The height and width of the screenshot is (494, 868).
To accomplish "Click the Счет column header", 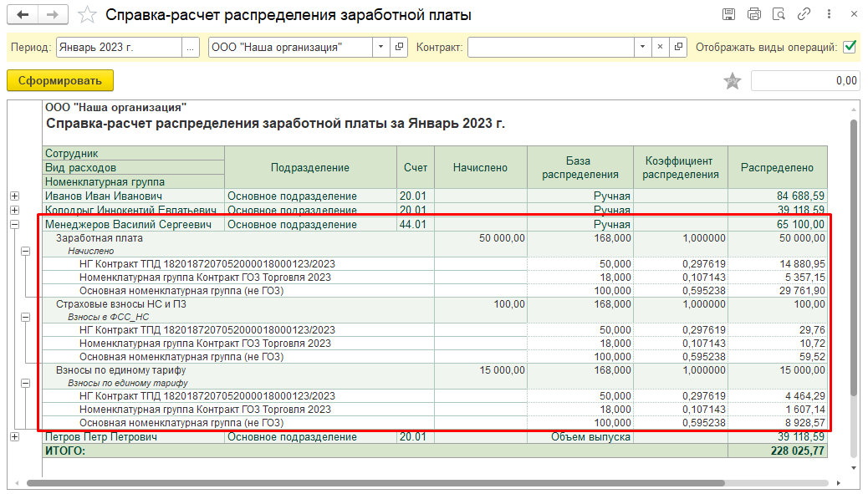I will coord(415,168).
